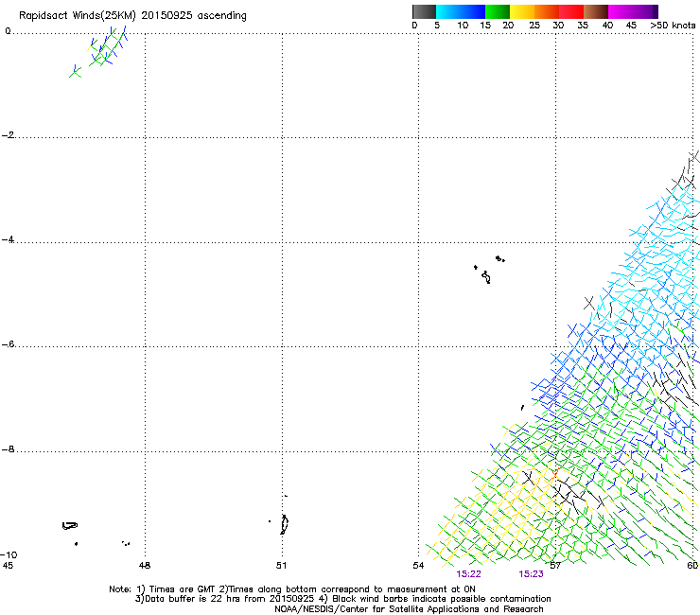Click the latitude label -4
The width and height of the screenshot is (700, 615).
[8, 239]
